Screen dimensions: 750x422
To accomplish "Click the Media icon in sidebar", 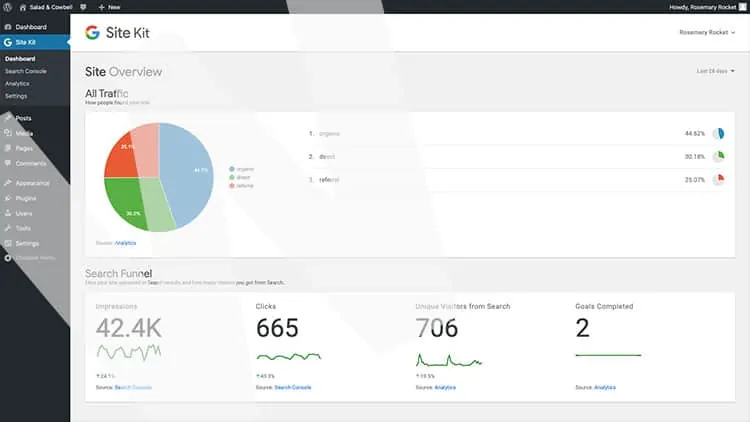I will [8, 133].
